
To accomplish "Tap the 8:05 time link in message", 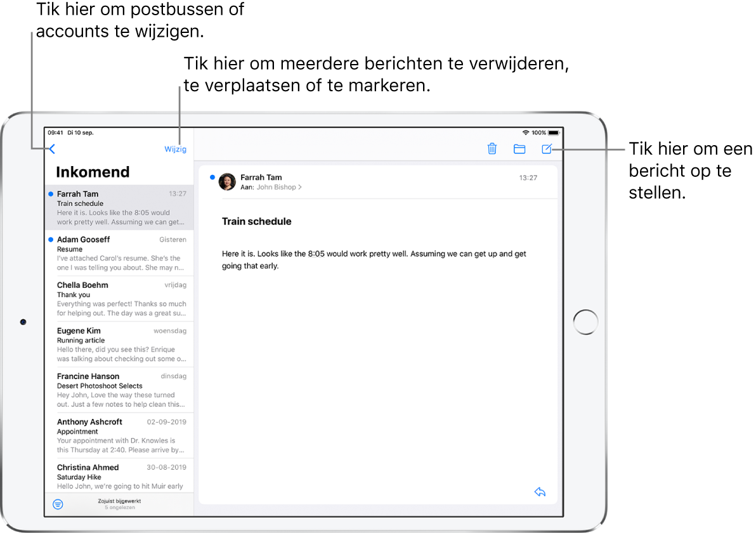I will 316,254.
